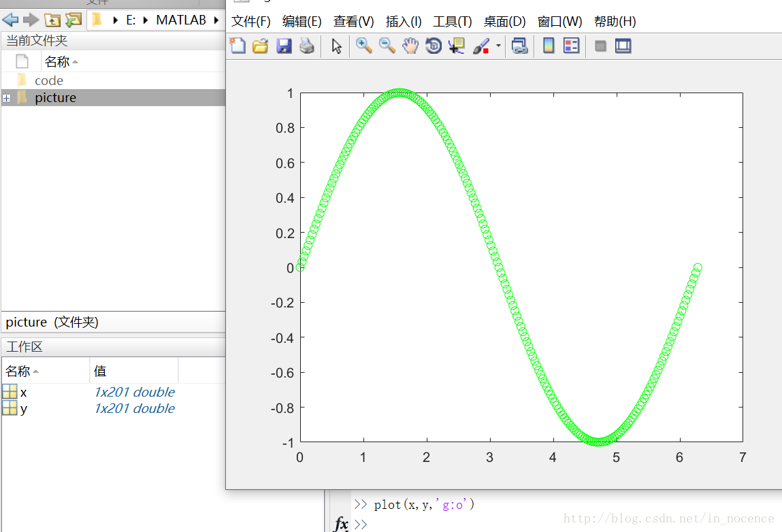Viewport: 782px width, 532px height.
Task: Select the Zoom In magnifier tool
Action: 364,46
